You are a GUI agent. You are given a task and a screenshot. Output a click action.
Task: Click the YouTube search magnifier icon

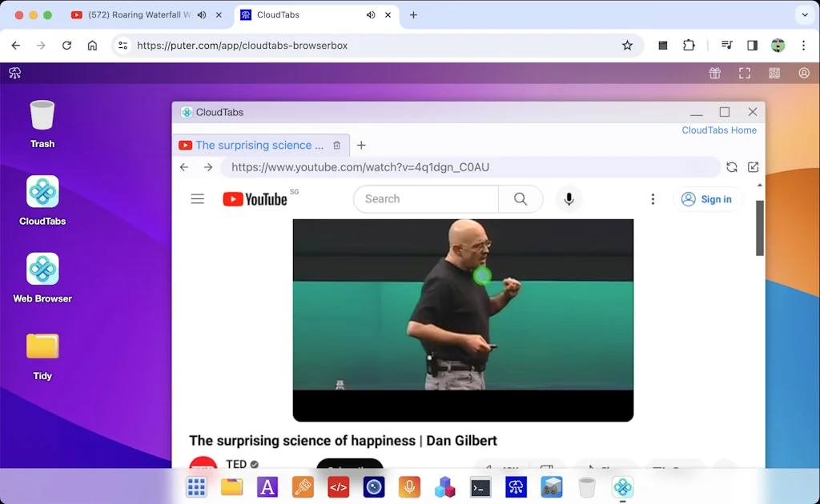(x=520, y=198)
